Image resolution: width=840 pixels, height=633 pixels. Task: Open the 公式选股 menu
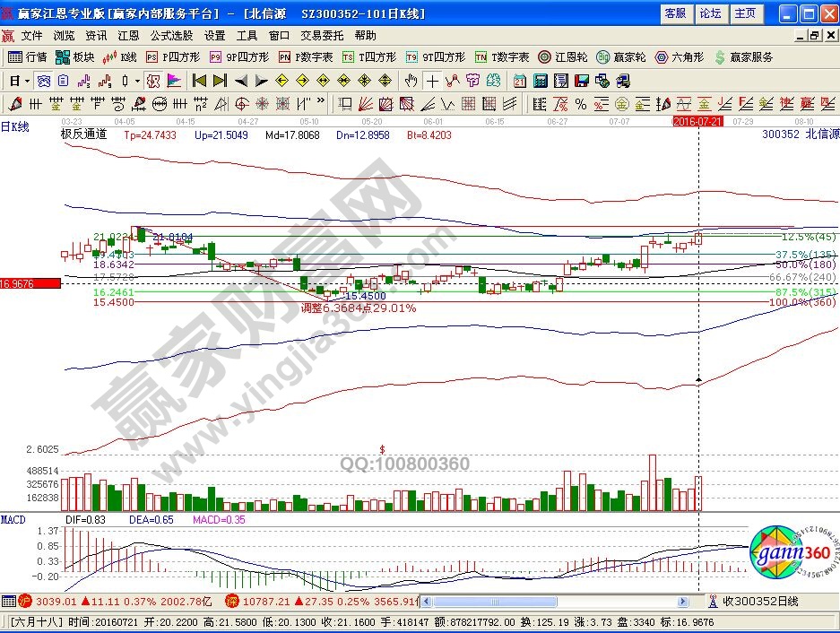171,36
